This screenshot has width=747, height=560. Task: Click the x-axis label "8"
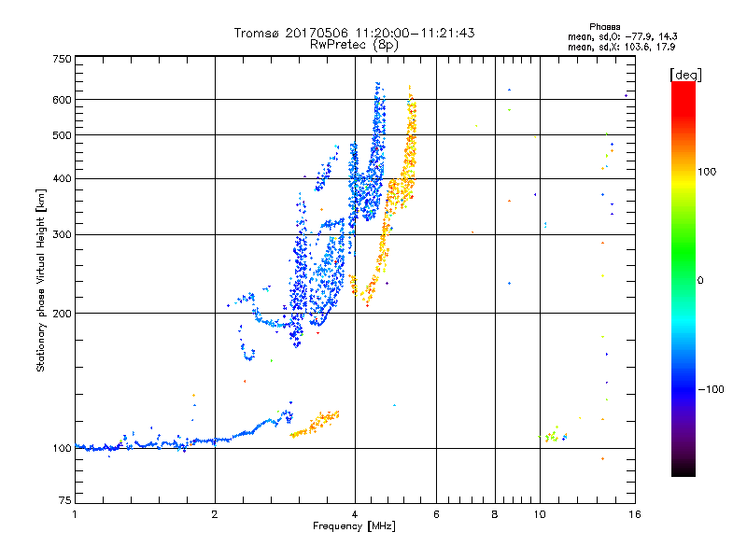click(495, 514)
